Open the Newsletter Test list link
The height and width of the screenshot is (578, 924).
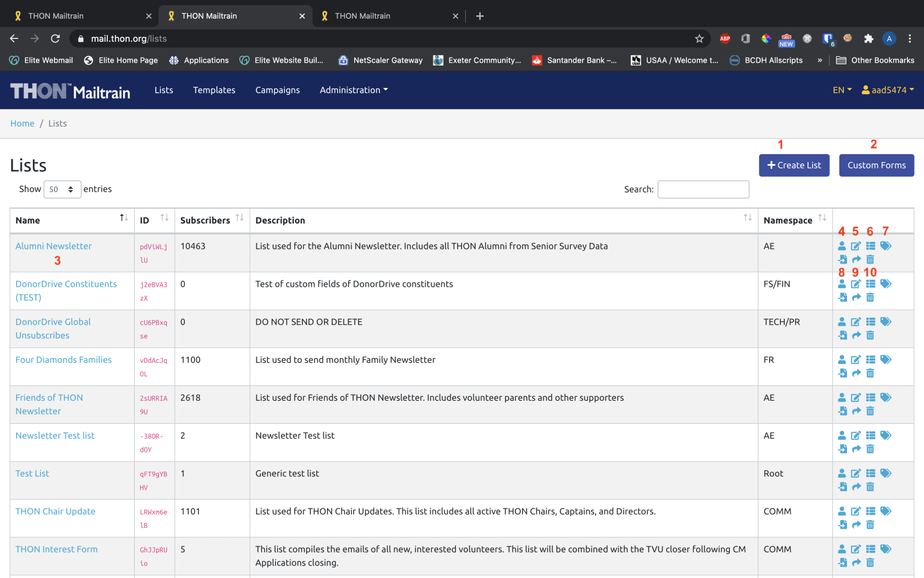[x=55, y=435]
